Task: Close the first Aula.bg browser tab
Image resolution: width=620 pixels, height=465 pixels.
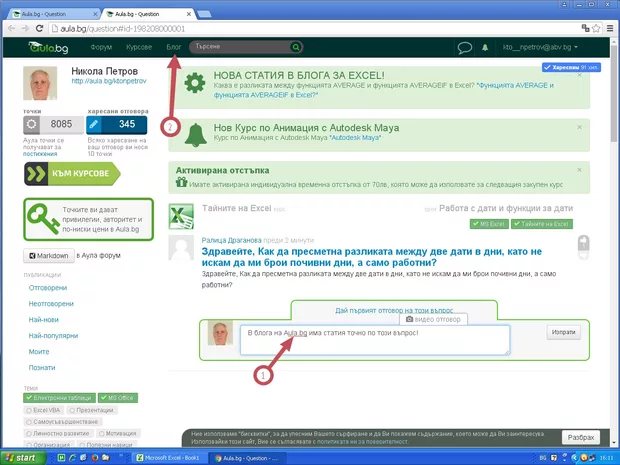Action: 95,14
